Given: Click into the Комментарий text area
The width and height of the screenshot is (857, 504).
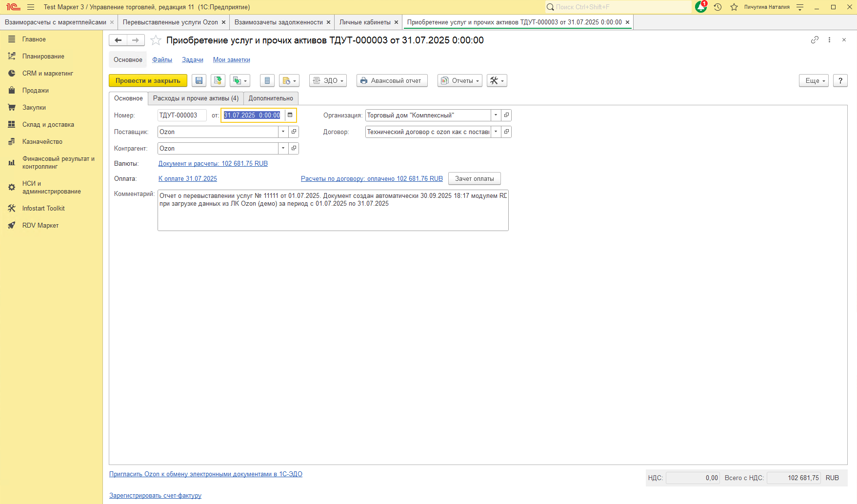Looking at the screenshot, I should click(333, 210).
